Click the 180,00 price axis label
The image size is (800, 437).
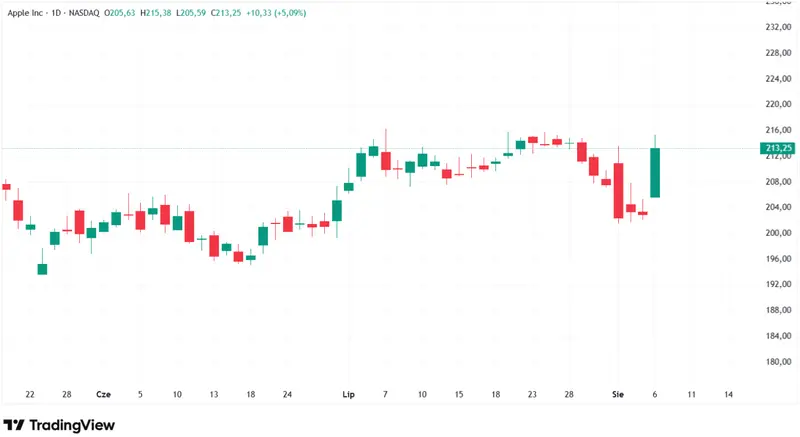click(x=779, y=362)
